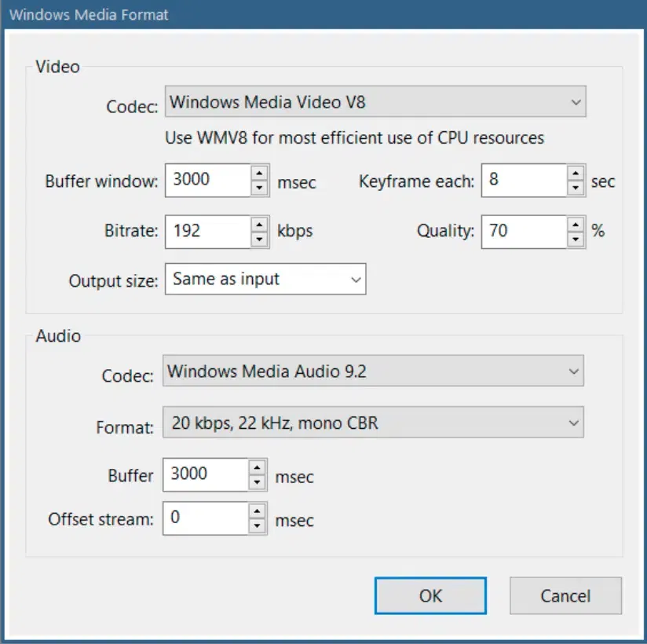Increase the video Bitrate value
Image resolution: width=647 pixels, height=644 pixels.
pyautogui.click(x=260, y=224)
